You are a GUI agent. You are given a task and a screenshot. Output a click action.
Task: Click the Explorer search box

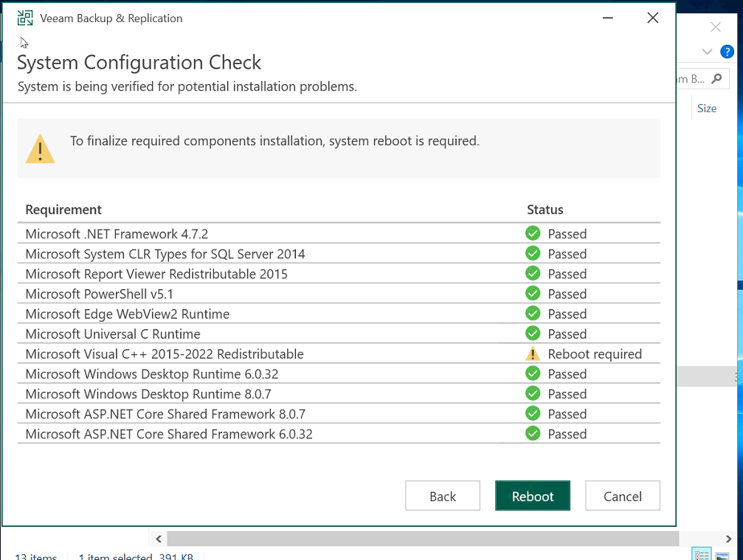pos(702,79)
